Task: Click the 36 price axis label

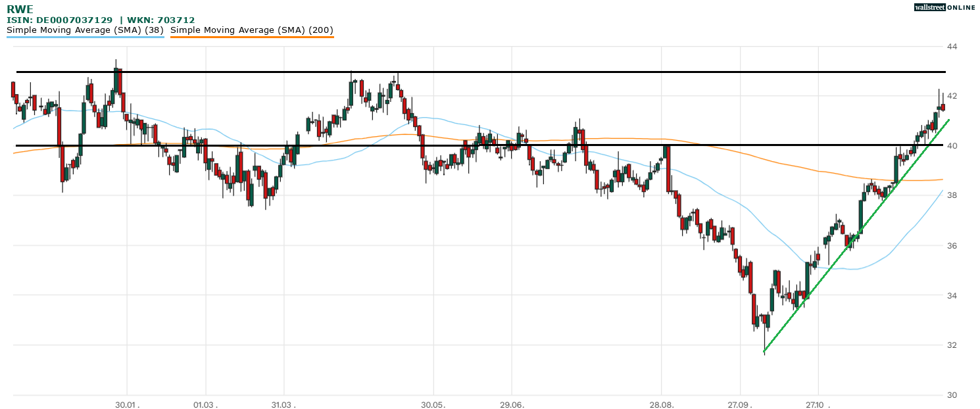Action: tap(952, 246)
